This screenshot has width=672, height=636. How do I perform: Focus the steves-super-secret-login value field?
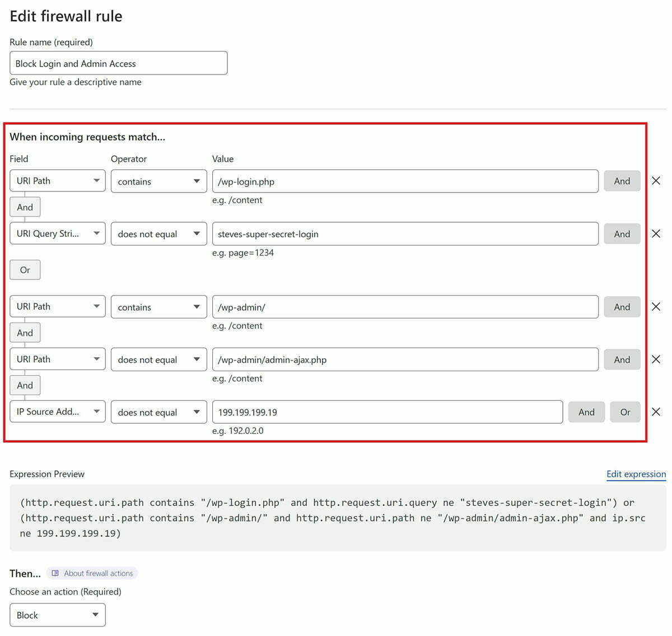[x=405, y=234]
